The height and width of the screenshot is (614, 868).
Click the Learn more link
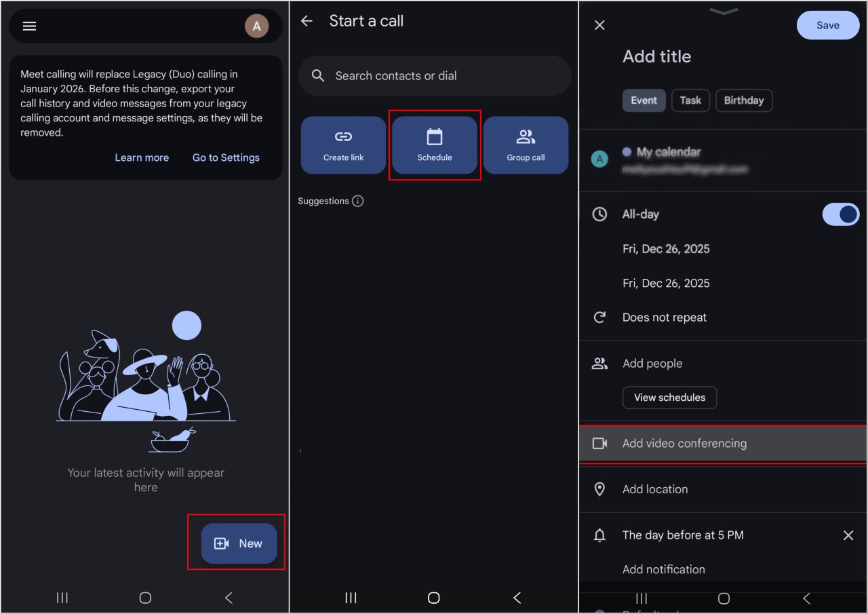tap(142, 157)
